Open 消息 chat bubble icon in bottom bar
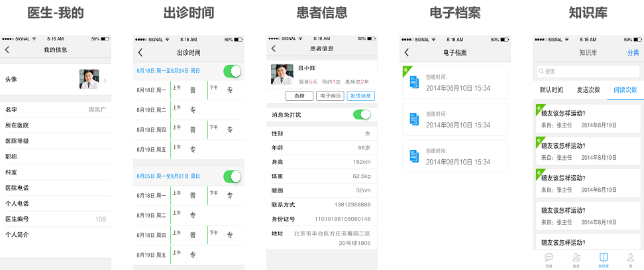The image size is (644, 270). pyautogui.click(x=549, y=257)
